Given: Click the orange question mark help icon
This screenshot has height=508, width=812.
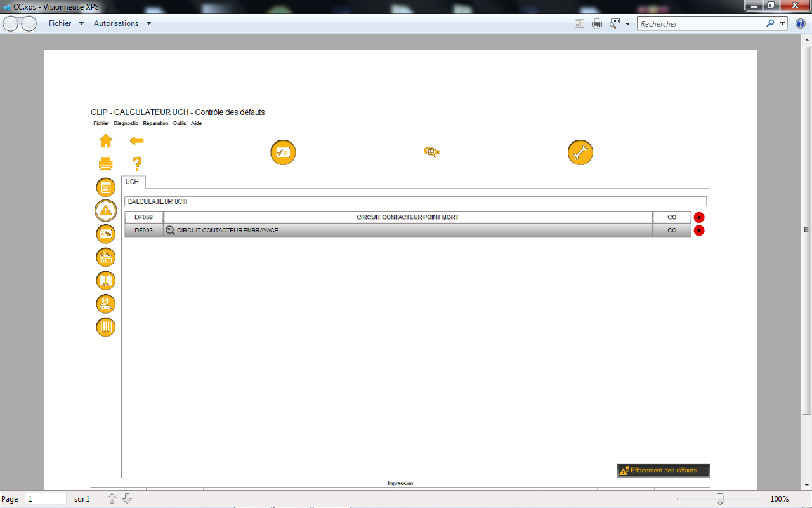Looking at the screenshot, I should [136, 164].
